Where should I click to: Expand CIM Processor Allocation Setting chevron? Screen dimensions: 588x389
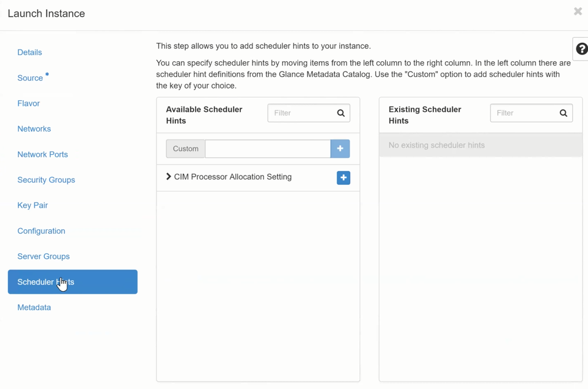(169, 177)
